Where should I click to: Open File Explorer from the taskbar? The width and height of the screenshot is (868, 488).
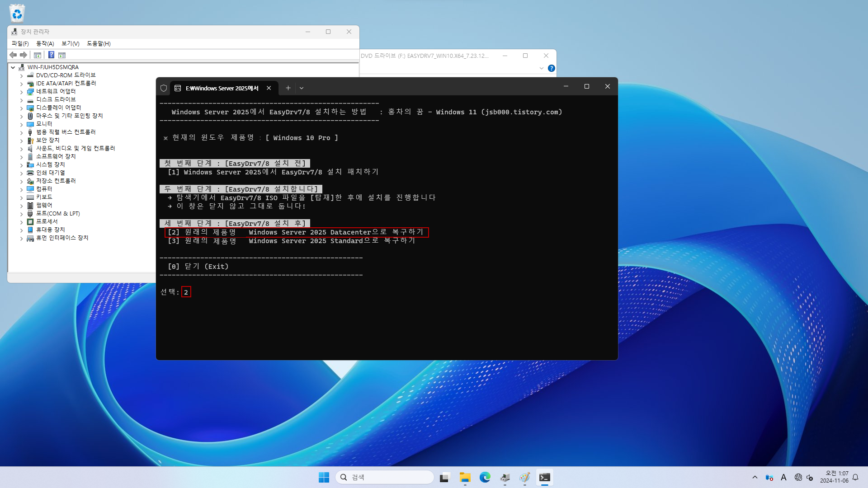(465, 477)
